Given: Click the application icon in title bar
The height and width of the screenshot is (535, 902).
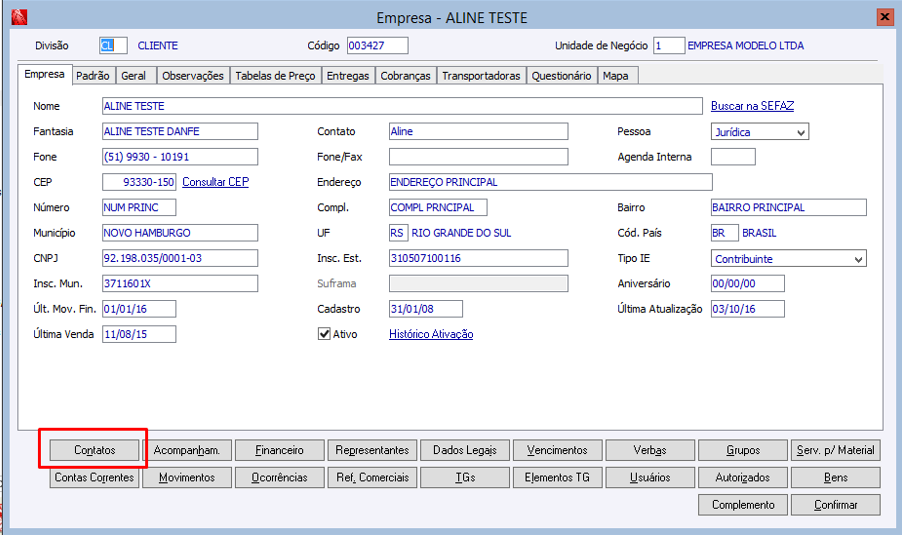Looking at the screenshot, I should pos(18,18).
